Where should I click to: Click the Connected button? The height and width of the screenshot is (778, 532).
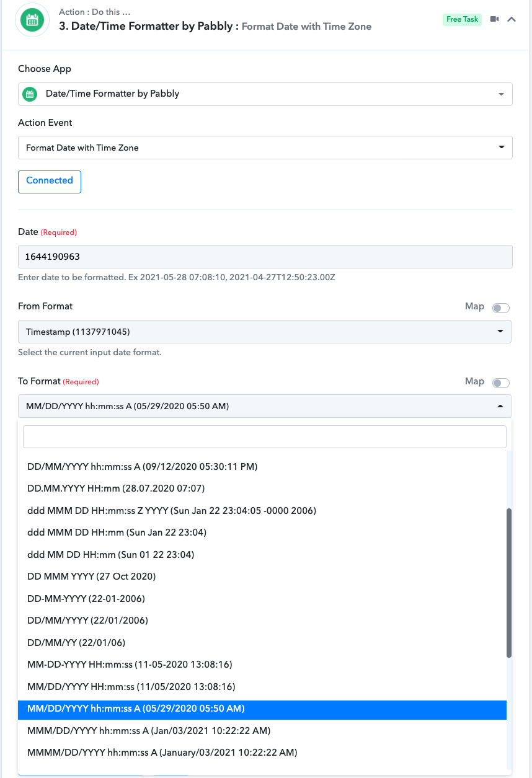point(50,182)
